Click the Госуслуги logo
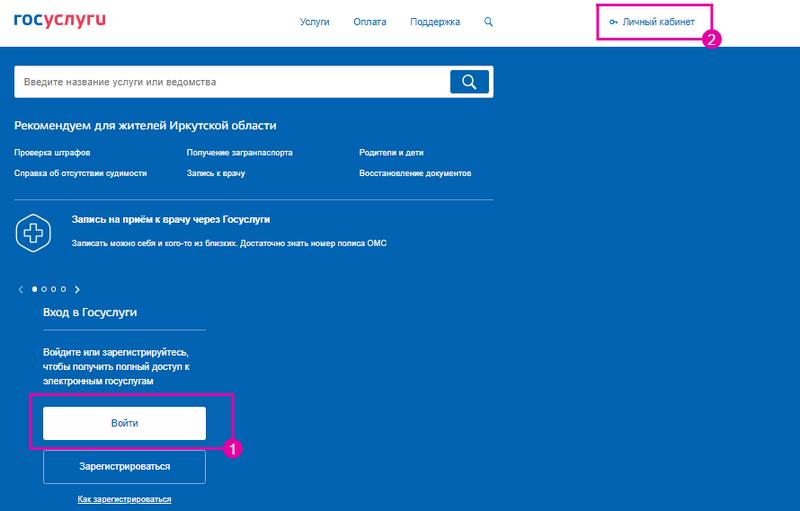Screen dimensions: 800x511 pyautogui.click(x=60, y=20)
